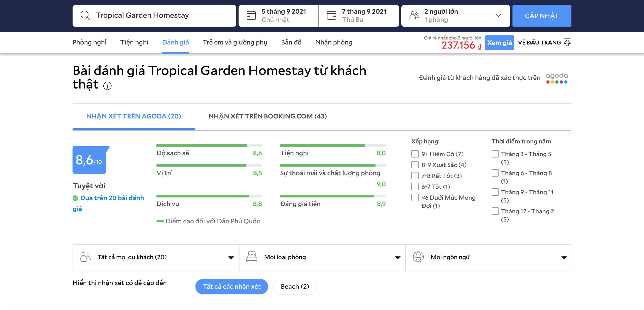Image resolution: width=644 pixels, height=310 pixels.
Task: Click the Tuyệt vời rating label
Action: [x=89, y=186]
